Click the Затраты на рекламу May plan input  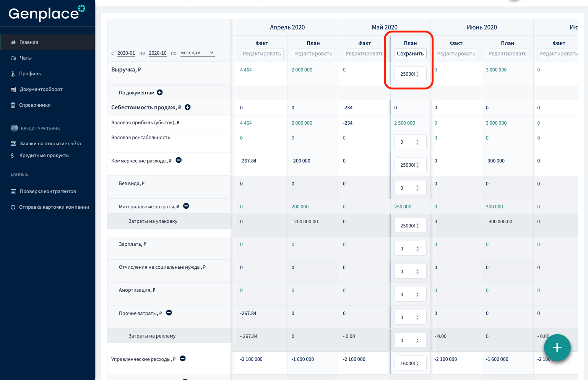click(410, 340)
